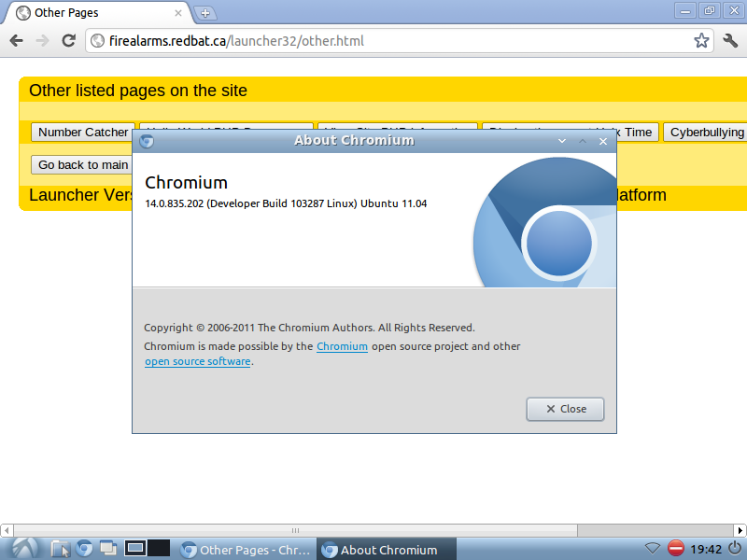Viewport: 747px width, 560px height.
Task: Minimize the Chromium browser window
Action: pos(685,10)
